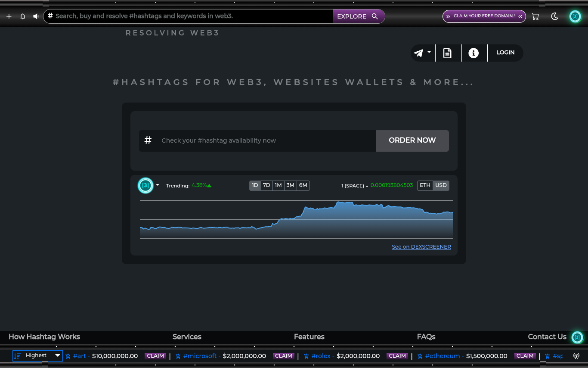The width and height of the screenshot is (588, 368).
Task: Select the 1D chart range
Action: 255,185
